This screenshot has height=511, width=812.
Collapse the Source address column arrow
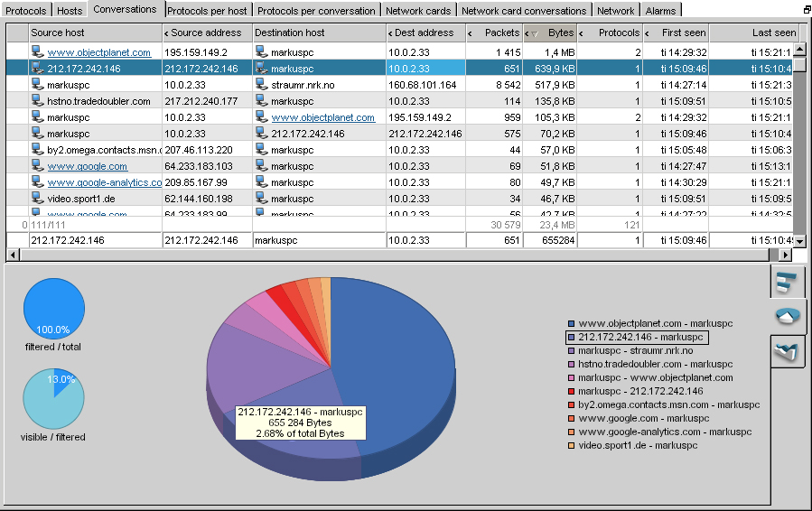[x=166, y=33]
